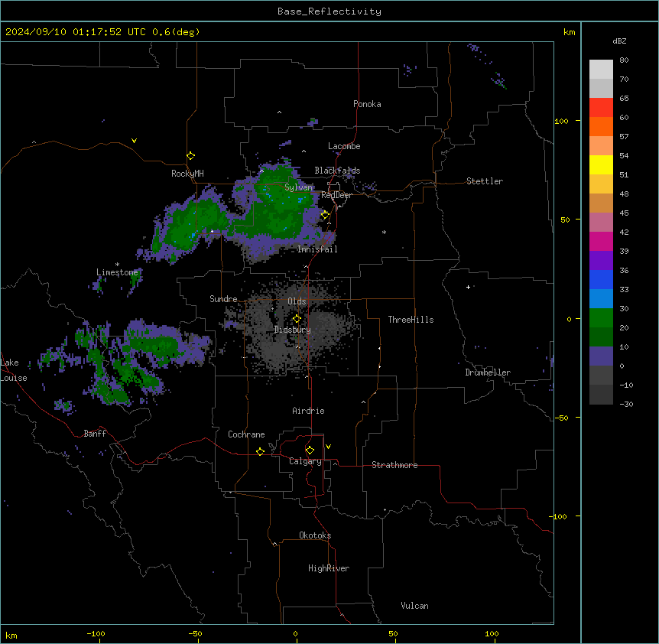Choose the mauve pink swatch between 45 and 42
Image resolution: width=659 pixels, height=644 pixels.
coord(601,223)
